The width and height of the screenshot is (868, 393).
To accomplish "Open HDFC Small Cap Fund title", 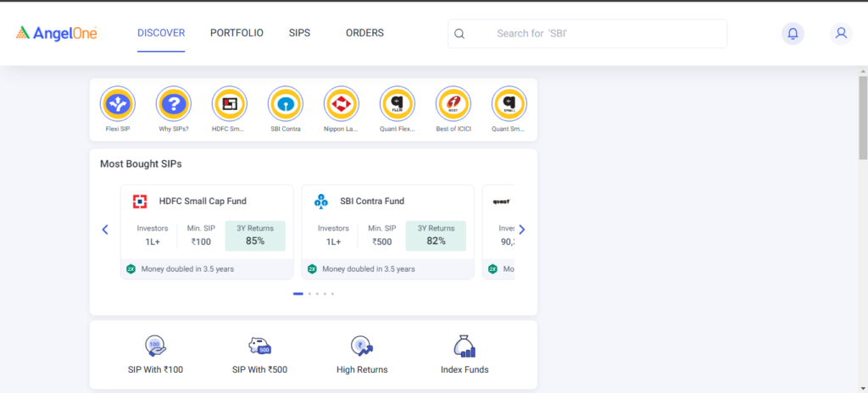I will 203,202.
